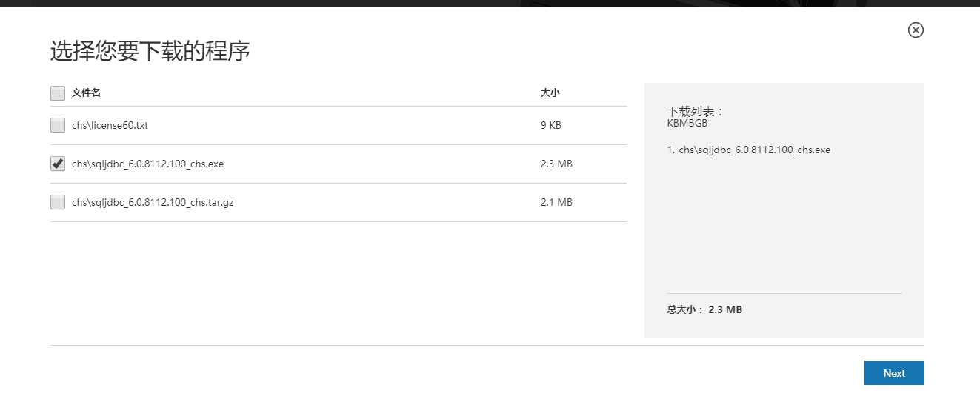Click the 大小 column header
The height and width of the screenshot is (399, 980).
click(550, 93)
